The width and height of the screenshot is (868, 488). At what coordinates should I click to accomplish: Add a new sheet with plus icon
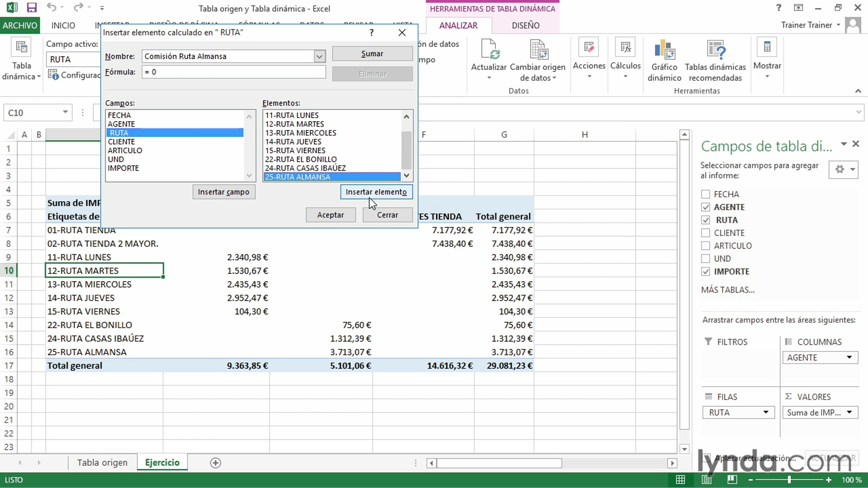[216, 463]
